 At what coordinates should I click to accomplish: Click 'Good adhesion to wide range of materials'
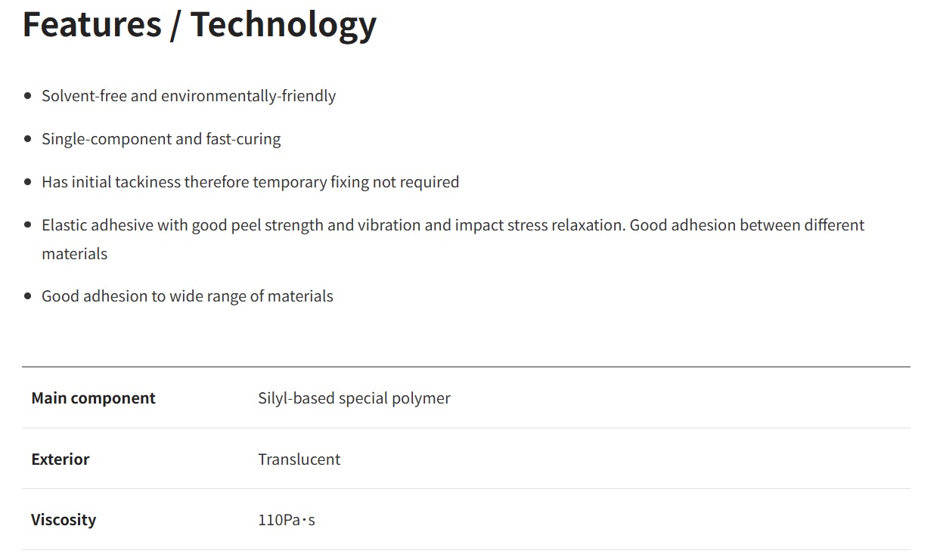pos(187,296)
